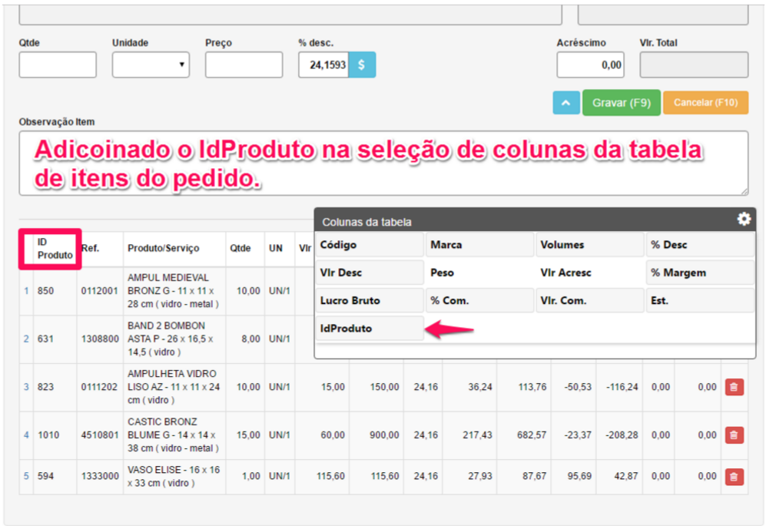Toggle the IdProduto column option

click(370, 329)
